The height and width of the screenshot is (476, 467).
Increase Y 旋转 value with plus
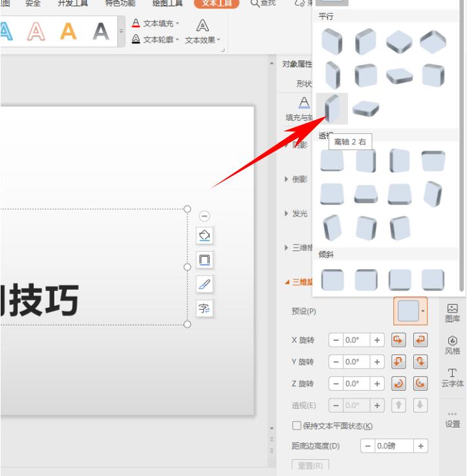point(377,362)
